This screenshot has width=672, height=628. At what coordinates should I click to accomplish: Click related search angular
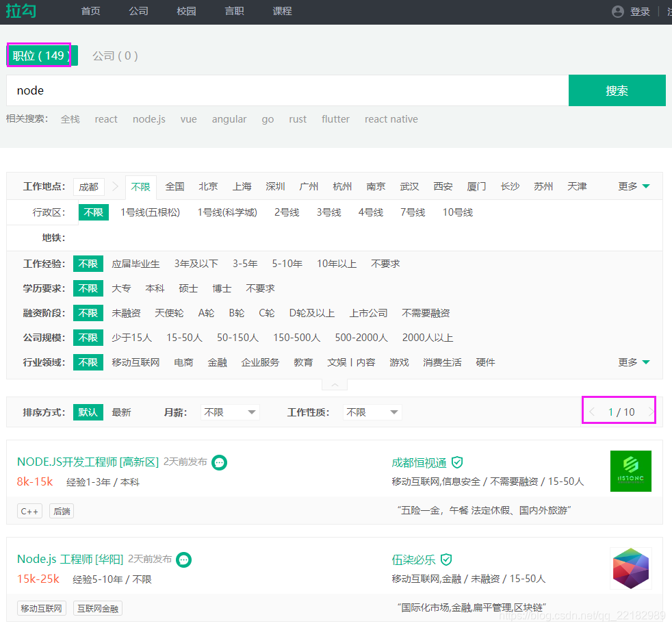229,119
